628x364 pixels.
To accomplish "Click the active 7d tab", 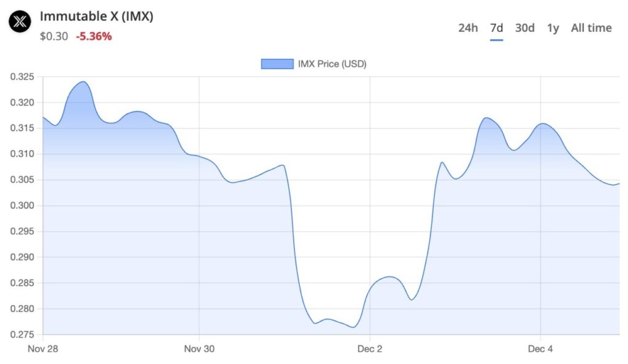I will click(496, 28).
